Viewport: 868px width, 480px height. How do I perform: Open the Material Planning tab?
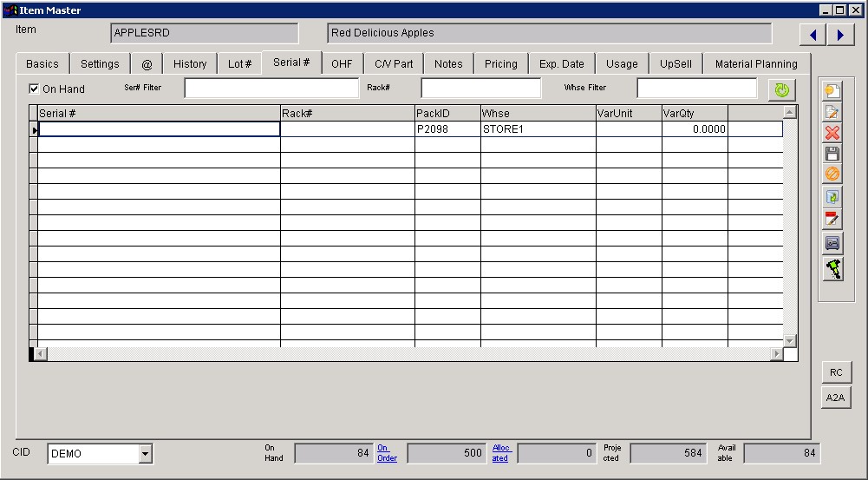[755, 63]
